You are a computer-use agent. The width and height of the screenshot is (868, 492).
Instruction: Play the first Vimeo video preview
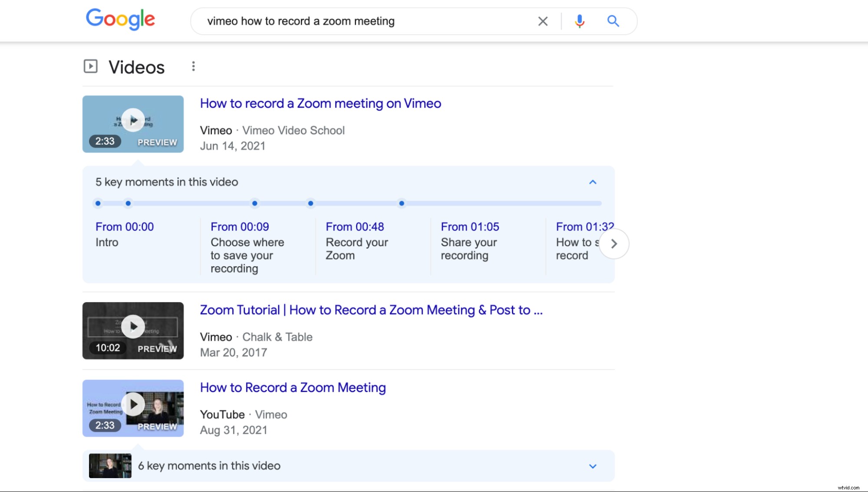(133, 120)
